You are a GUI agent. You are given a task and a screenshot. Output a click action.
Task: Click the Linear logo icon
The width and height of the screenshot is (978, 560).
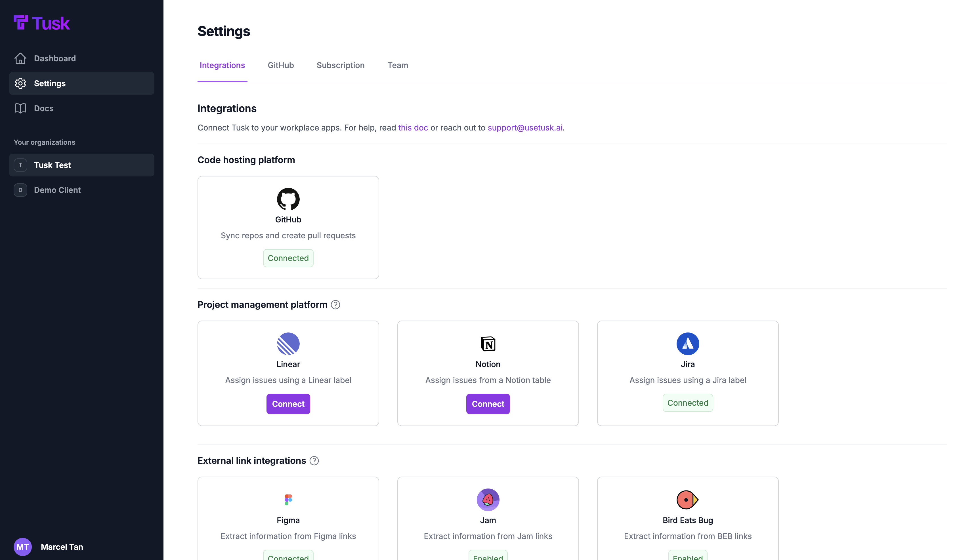tap(288, 344)
